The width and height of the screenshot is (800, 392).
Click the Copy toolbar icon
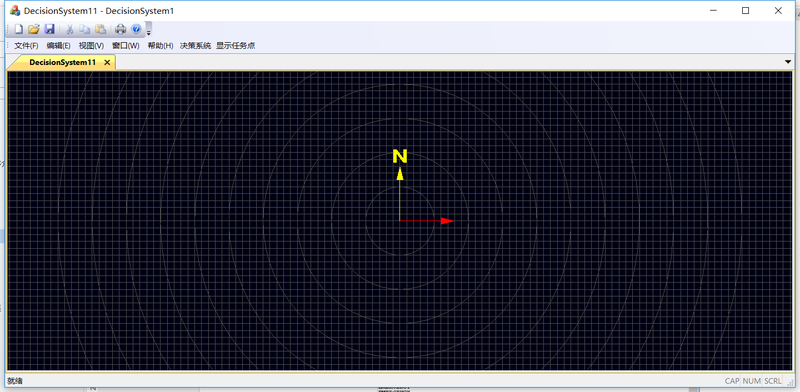pyautogui.click(x=85, y=29)
